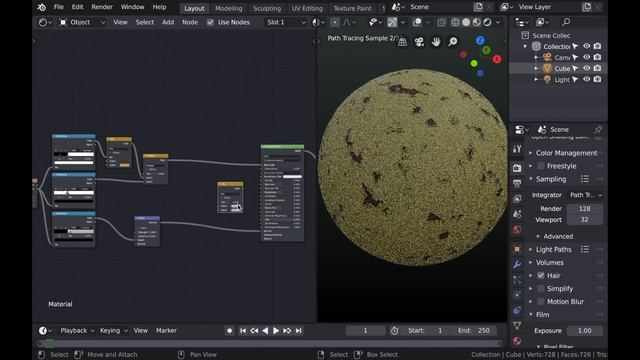640x360 pixels.
Task: Switch to the UV Editing workspace tab
Action: (307, 8)
